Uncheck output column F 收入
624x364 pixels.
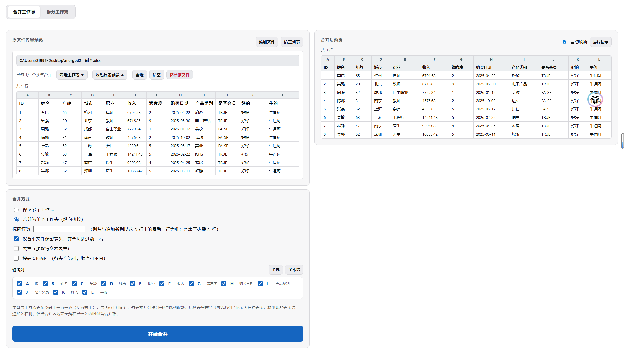point(162,284)
